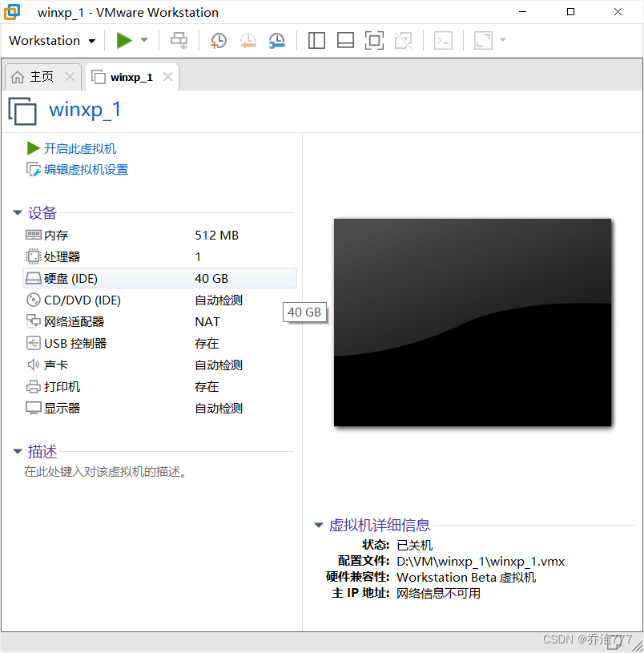Image resolution: width=644 pixels, height=653 pixels.
Task: Select the USB 控制器 device row
Action: coord(160,344)
